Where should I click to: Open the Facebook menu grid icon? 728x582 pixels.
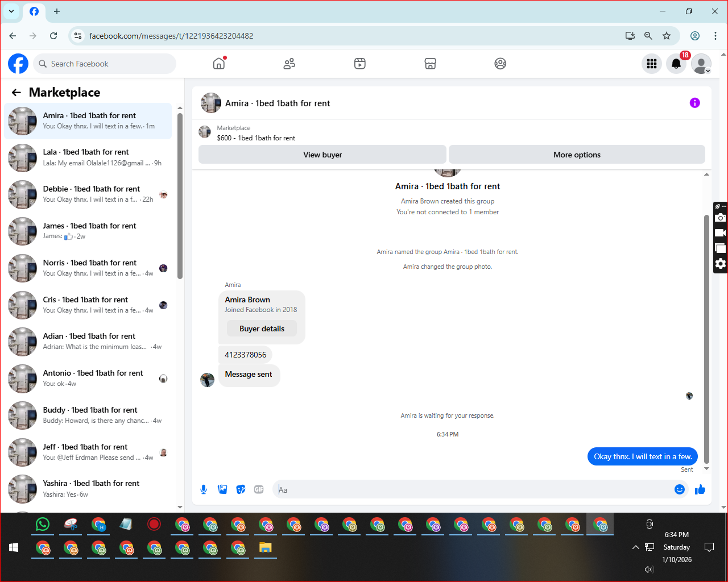click(x=652, y=64)
